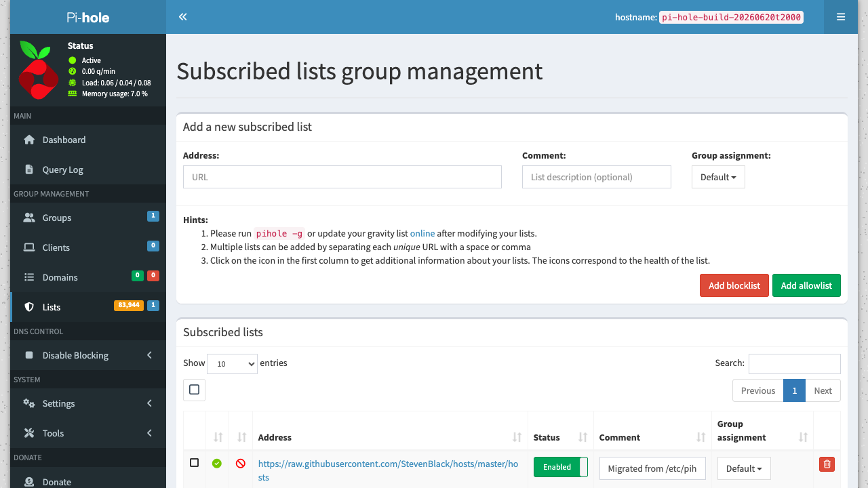The width and height of the screenshot is (868, 488).
Task: Click the Dashboard home icon
Action: 29,140
